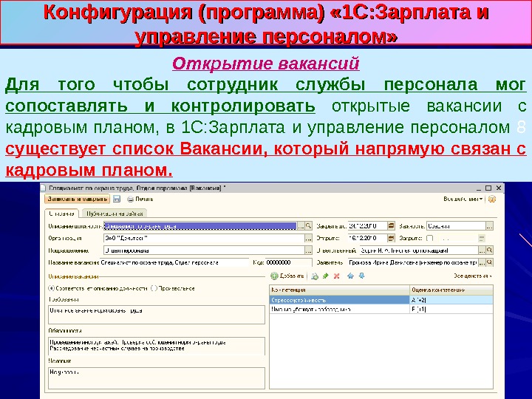Click into the Заявитель field
532x399 pixels.
click(412, 262)
